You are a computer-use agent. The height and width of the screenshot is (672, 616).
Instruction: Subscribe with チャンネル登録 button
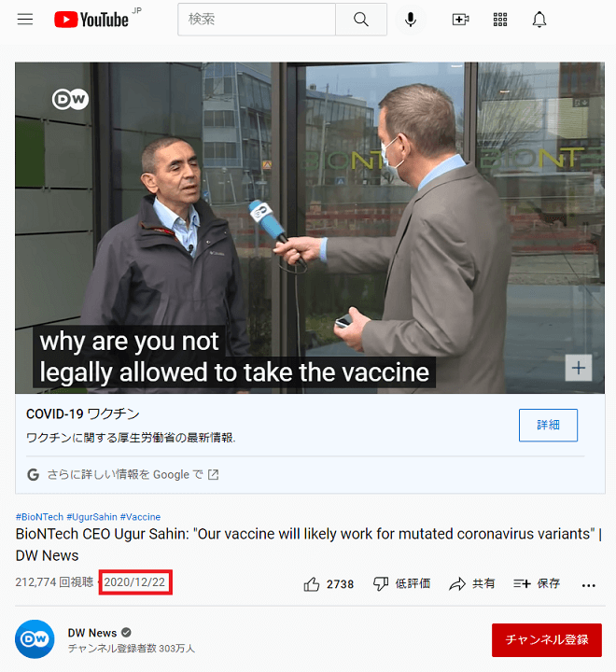coord(547,640)
